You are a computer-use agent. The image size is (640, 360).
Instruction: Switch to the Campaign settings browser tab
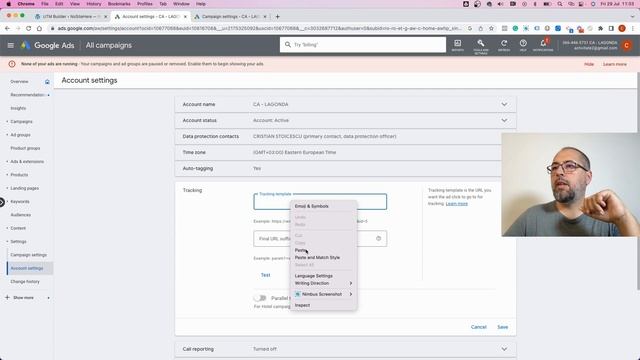pos(231,16)
